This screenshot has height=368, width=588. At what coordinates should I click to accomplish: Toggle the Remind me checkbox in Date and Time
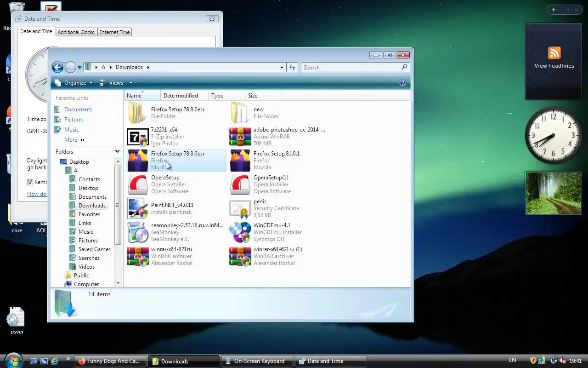point(30,182)
